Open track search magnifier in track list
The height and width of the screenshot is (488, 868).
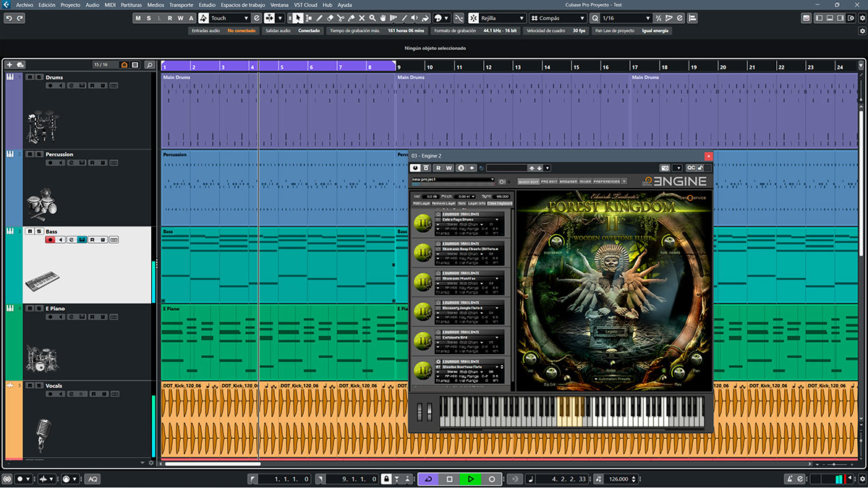(149, 65)
